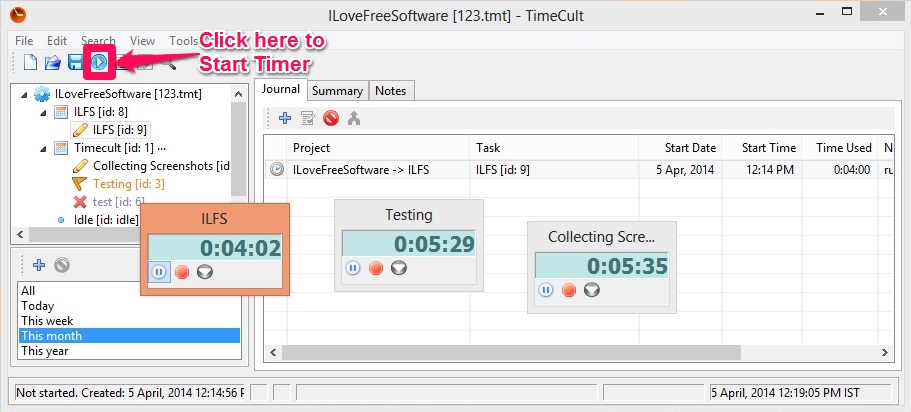Choose the This year time filter
This screenshot has width=911, height=412.
pos(128,351)
